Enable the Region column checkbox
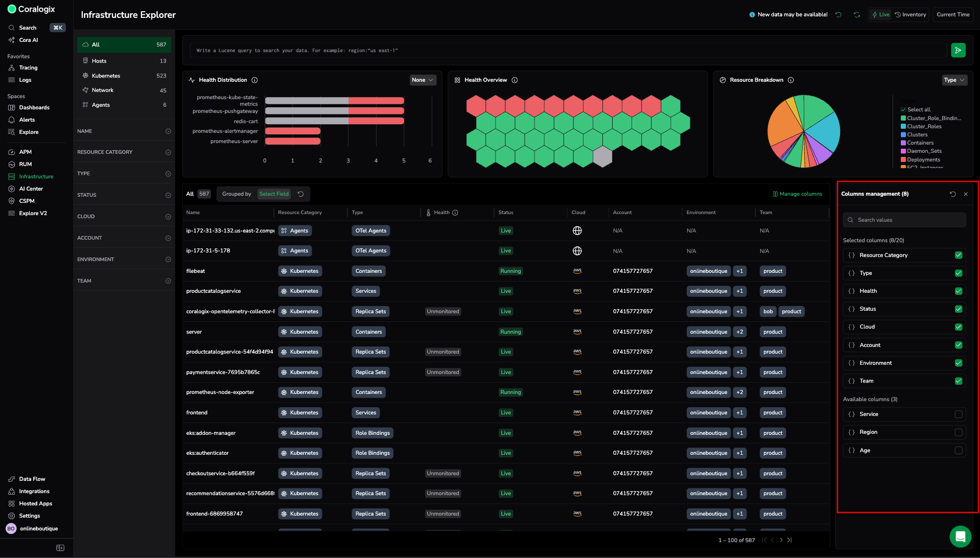980x558 pixels. 958,432
